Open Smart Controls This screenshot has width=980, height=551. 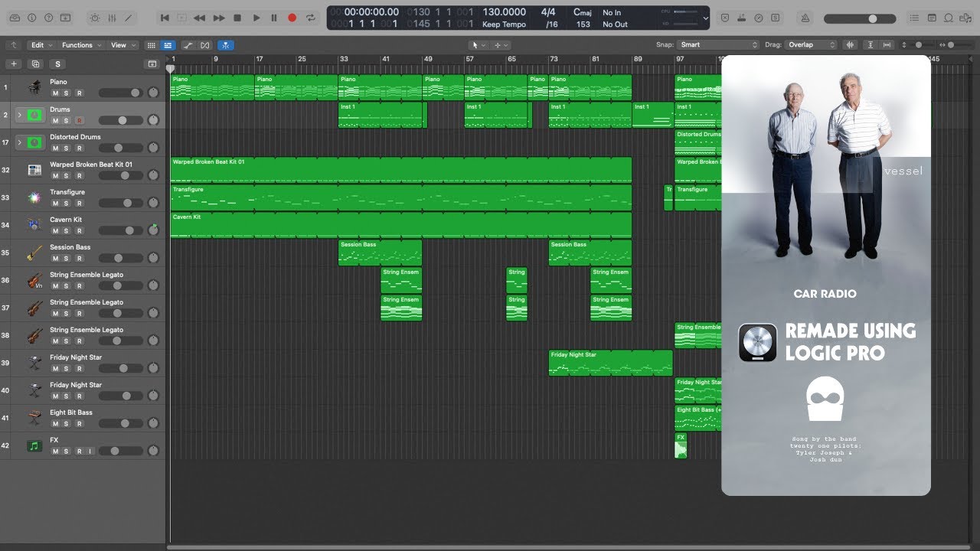(x=95, y=17)
